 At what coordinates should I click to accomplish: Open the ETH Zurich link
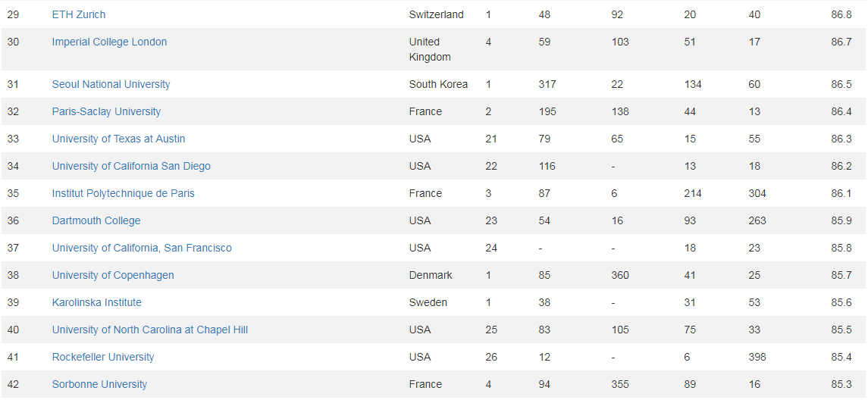coord(79,14)
